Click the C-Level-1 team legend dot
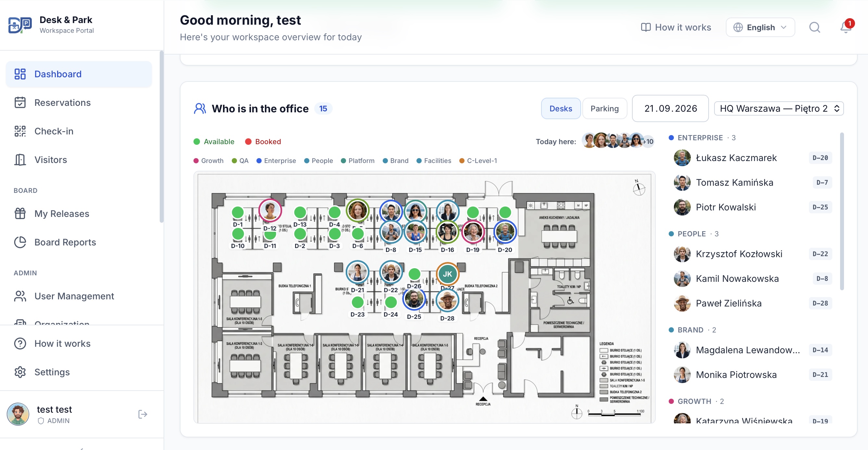Image resolution: width=868 pixels, height=450 pixels. (462, 161)
